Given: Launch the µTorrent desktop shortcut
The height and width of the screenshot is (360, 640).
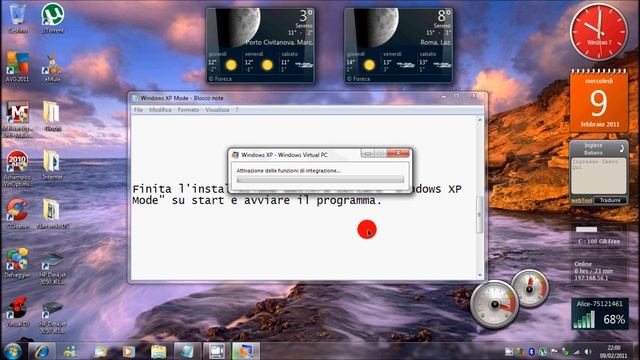Looking at the screenshot, I should (52, 18).
